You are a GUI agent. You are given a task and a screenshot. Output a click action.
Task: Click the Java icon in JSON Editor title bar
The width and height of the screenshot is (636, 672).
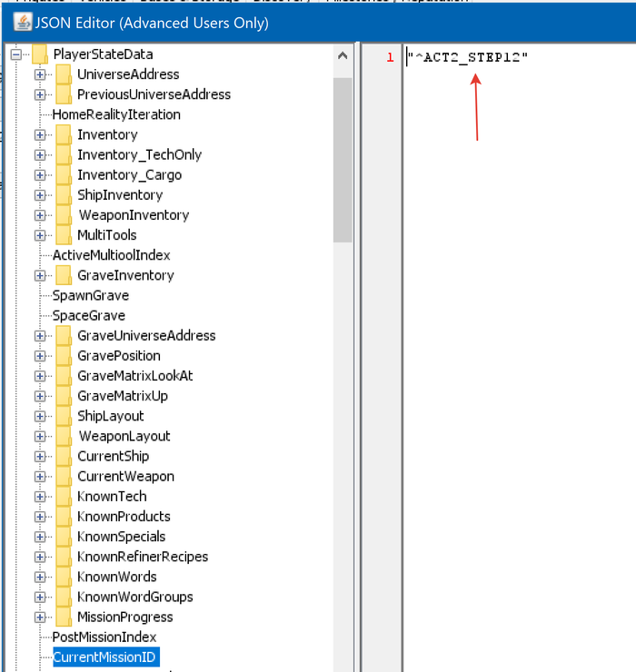click(23, 22)
